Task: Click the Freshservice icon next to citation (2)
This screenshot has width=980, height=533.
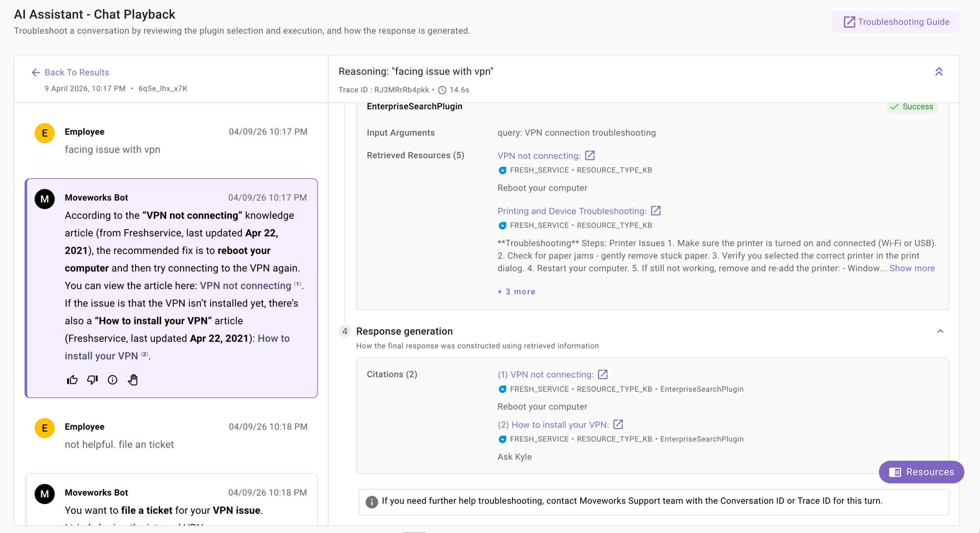Action: point(502,439)
